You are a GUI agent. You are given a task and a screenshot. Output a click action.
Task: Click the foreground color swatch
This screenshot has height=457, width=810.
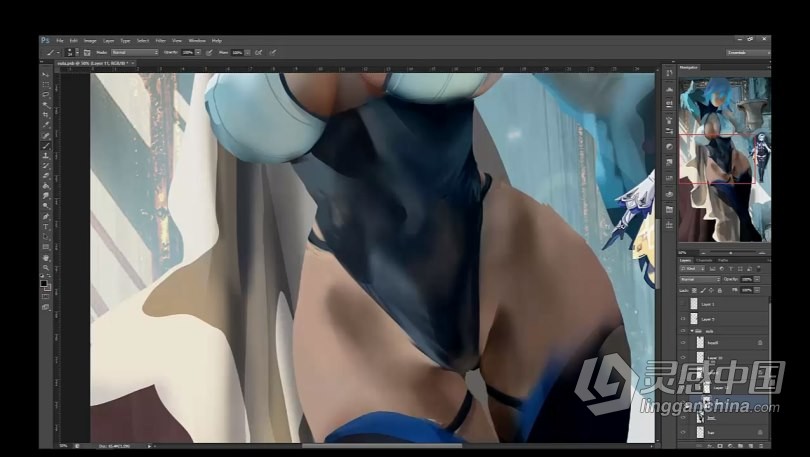tap(44, 283)
